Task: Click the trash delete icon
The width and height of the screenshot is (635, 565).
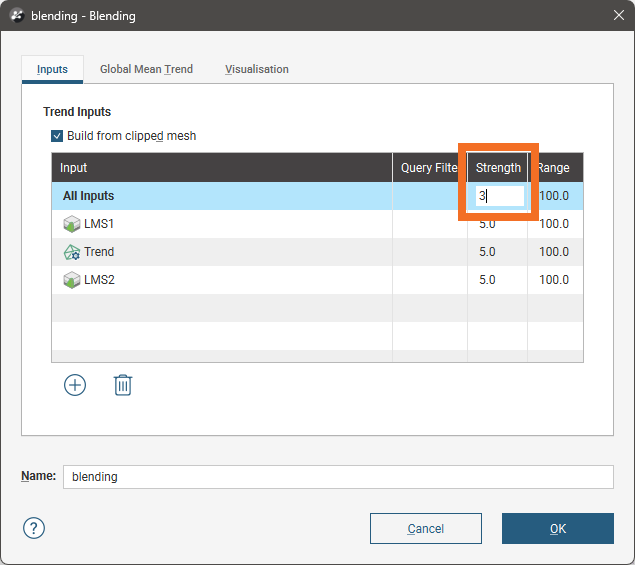Action: 123,385
